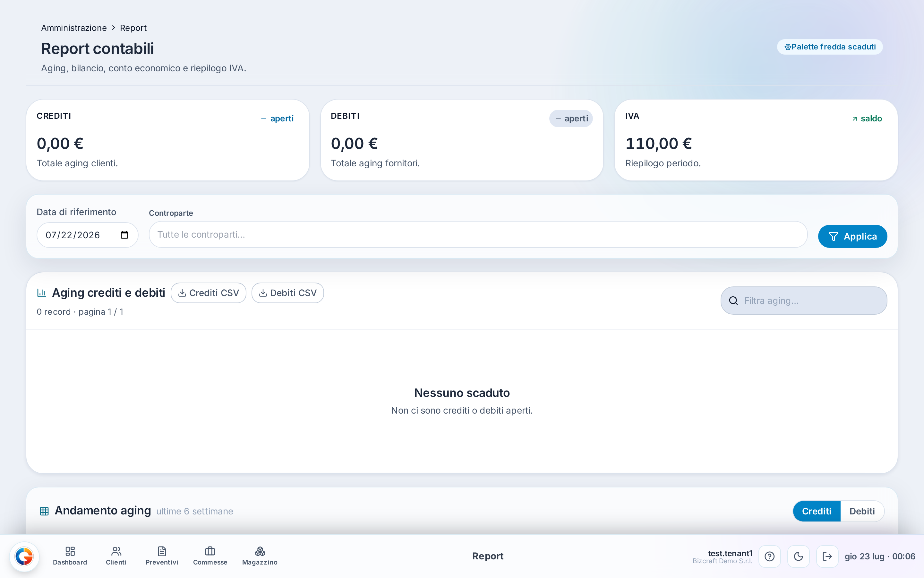Screen dimensions: 924x578
Task: Download Crediti CSV export
Action: point(209,293)
